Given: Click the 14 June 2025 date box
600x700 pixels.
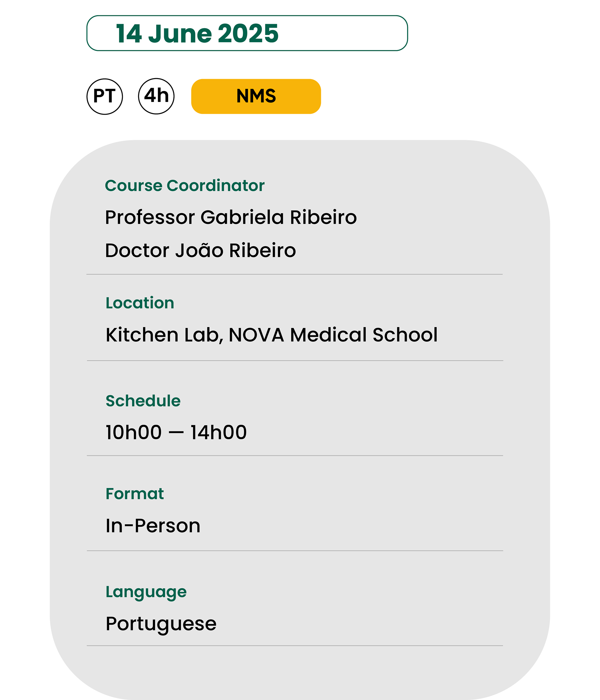Looking at the screenshot, I should click(247, 33).
